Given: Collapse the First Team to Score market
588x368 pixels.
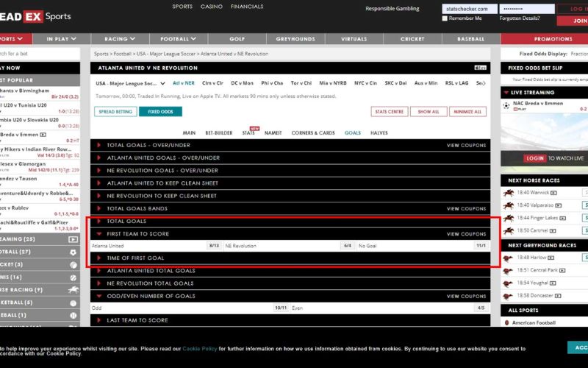Looking at the screenshot, I should click(290, 234).
